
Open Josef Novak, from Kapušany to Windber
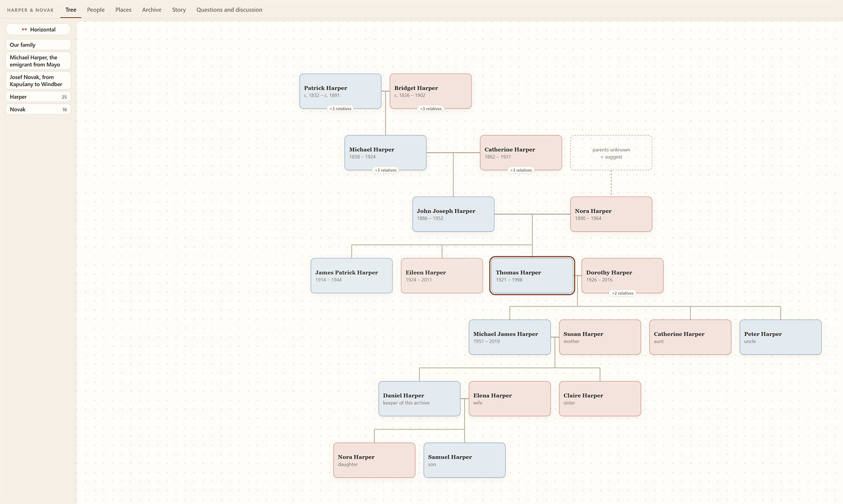click(x=38, y=80)
